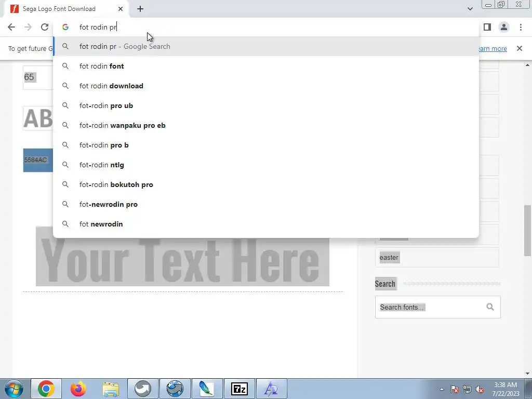Open the Windows Start menu
Screen dimensions: 532x399
tap(14, 389)
